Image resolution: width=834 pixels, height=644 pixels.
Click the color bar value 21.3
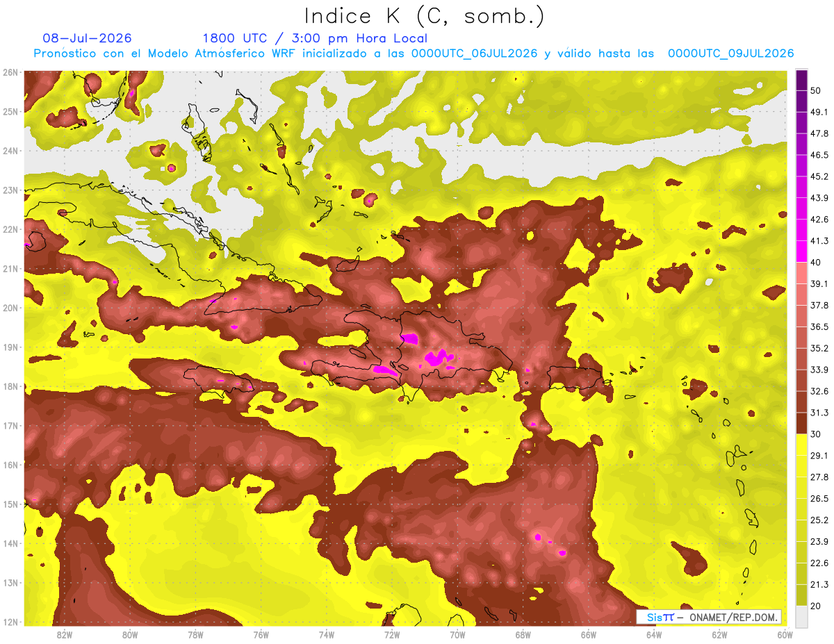tap(819, 584)
